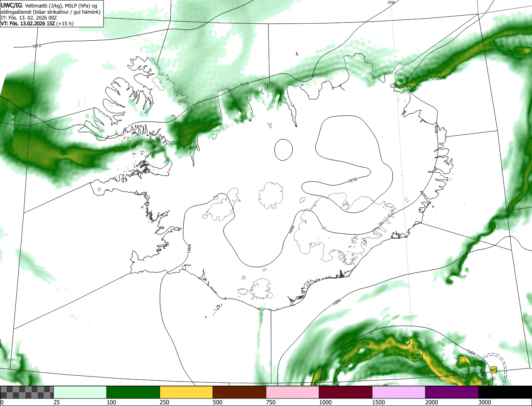Screen dimensions: 532x406
Task: Click the VT: Fös. 13.02.2026 15Z line
Action: click(37, 23)
